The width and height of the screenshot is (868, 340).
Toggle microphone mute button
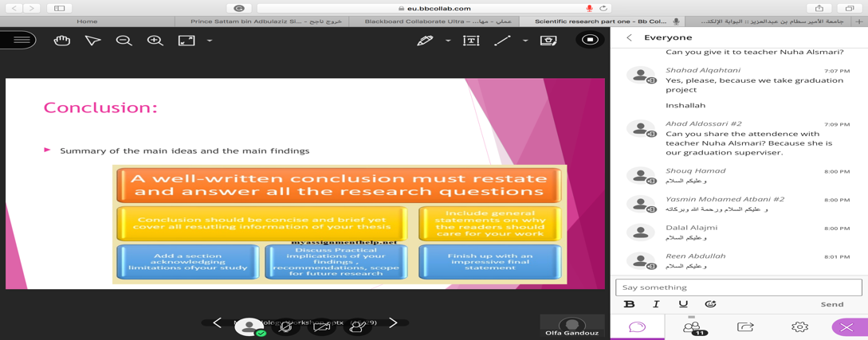[285, 326]
